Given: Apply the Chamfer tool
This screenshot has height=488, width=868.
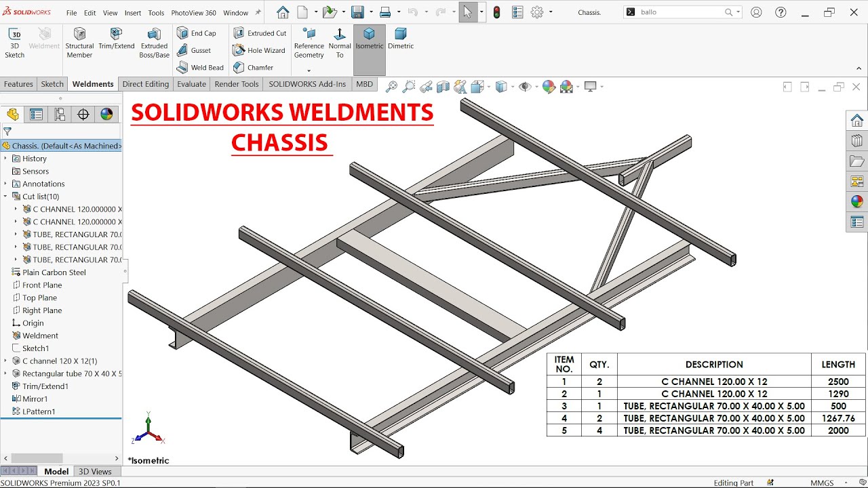Looking at the screenshot, I should point(253,68).
